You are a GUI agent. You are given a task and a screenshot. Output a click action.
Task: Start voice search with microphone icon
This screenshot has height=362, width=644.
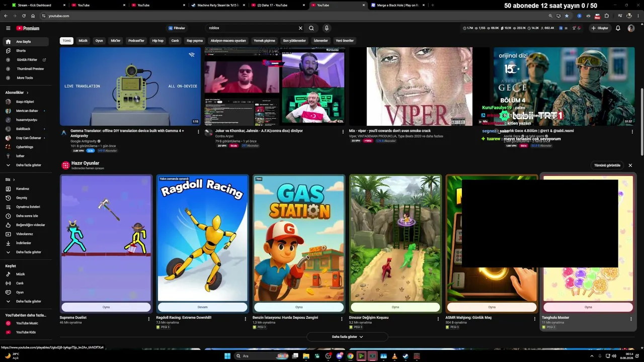click(327, 28)
